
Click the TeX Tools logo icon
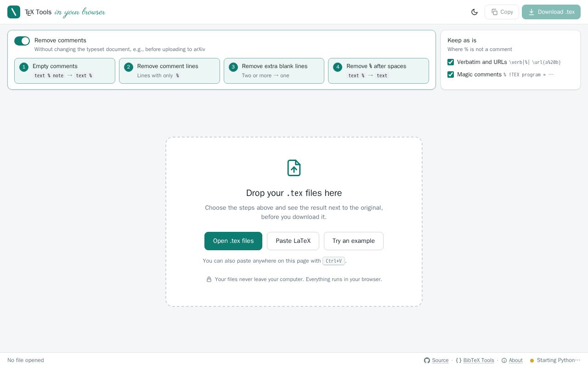14,12
